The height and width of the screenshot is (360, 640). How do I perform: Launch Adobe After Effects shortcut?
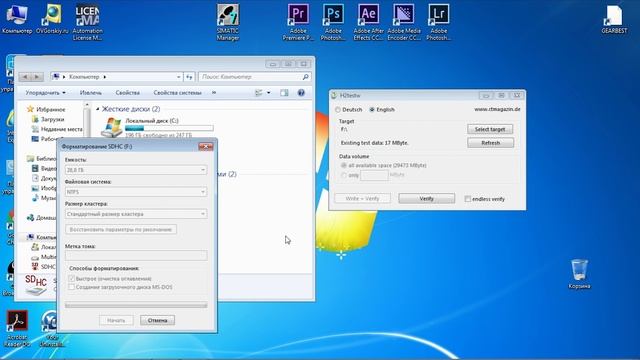coord(369,22)
